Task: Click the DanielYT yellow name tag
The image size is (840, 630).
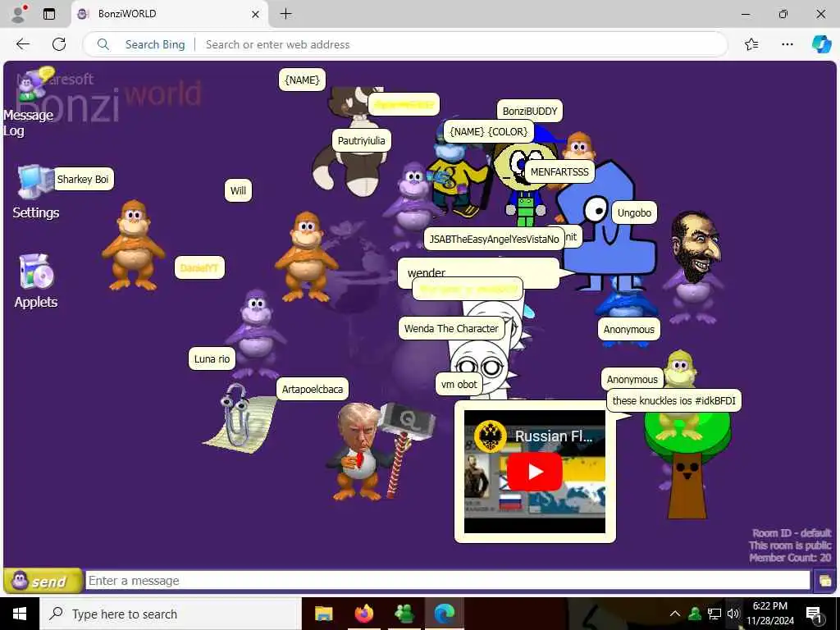Action: pos(199,268)
